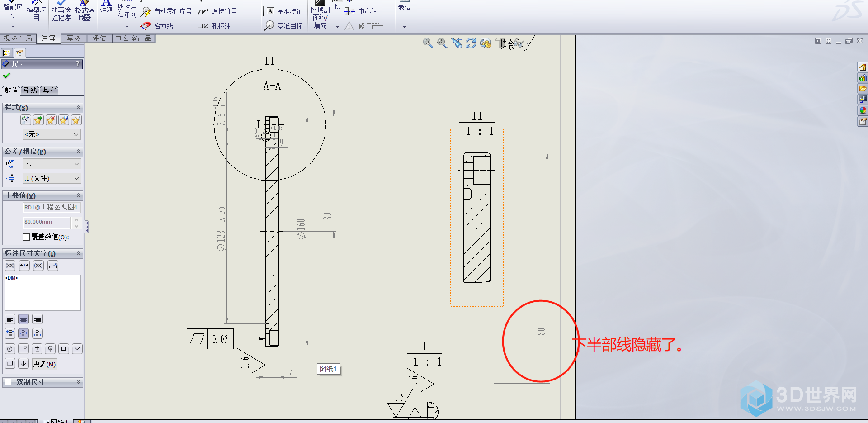Click into the <DIM> dimension text box
This screenshot has height=423, width=868.
click(42, 292)
